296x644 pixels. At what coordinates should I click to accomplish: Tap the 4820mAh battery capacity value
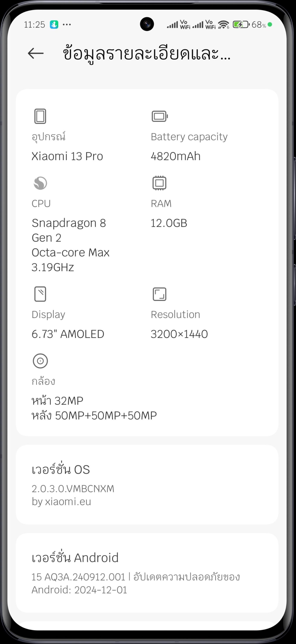(176, 156)
